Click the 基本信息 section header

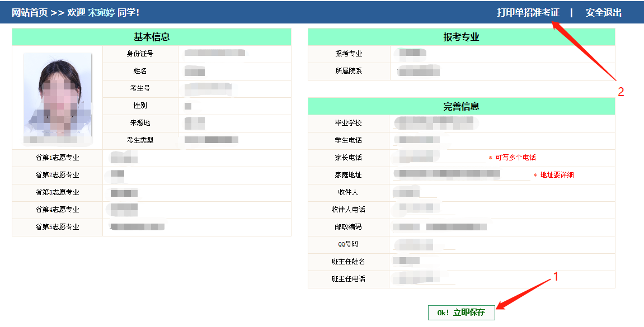click(151, 37)
